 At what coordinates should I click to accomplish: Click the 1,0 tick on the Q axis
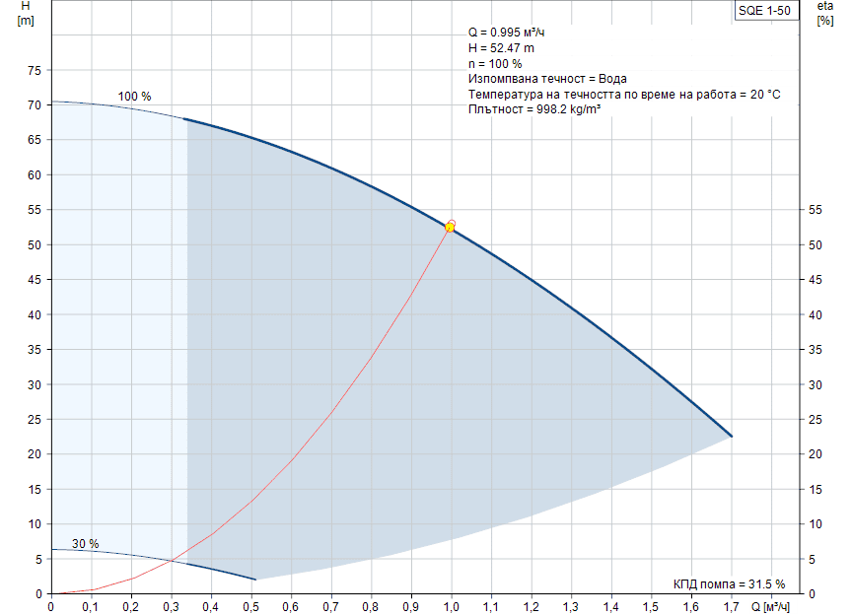pos(452,606)
